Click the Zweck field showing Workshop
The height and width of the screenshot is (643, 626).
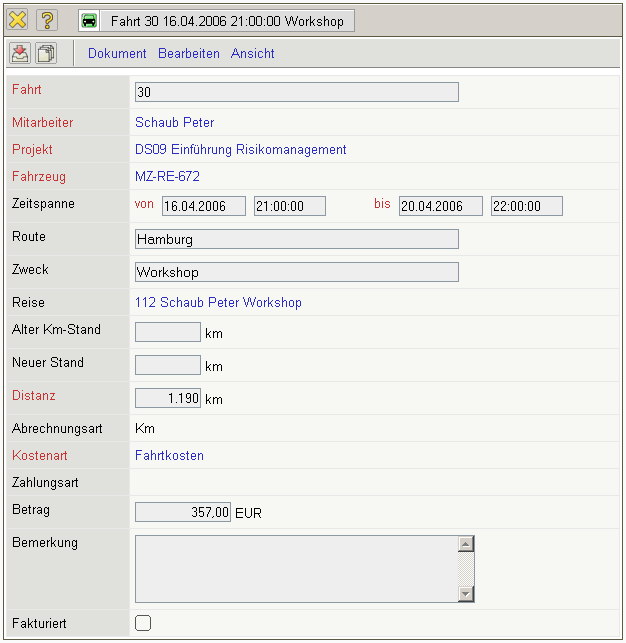coord(297,272)
